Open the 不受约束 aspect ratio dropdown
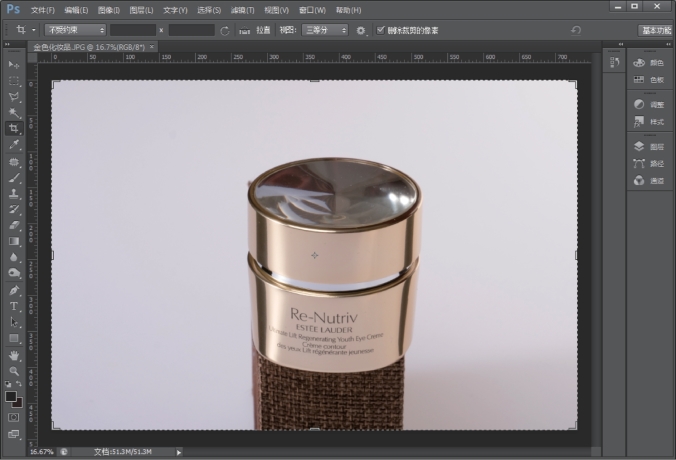This screenshot has width=676, height=460. point(75,30)
